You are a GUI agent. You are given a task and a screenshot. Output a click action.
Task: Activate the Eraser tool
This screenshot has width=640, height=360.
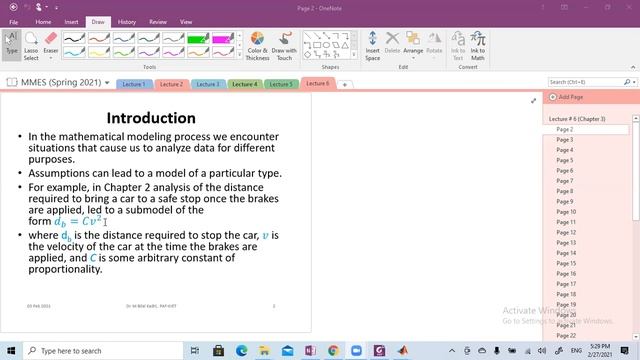[51, 45]
